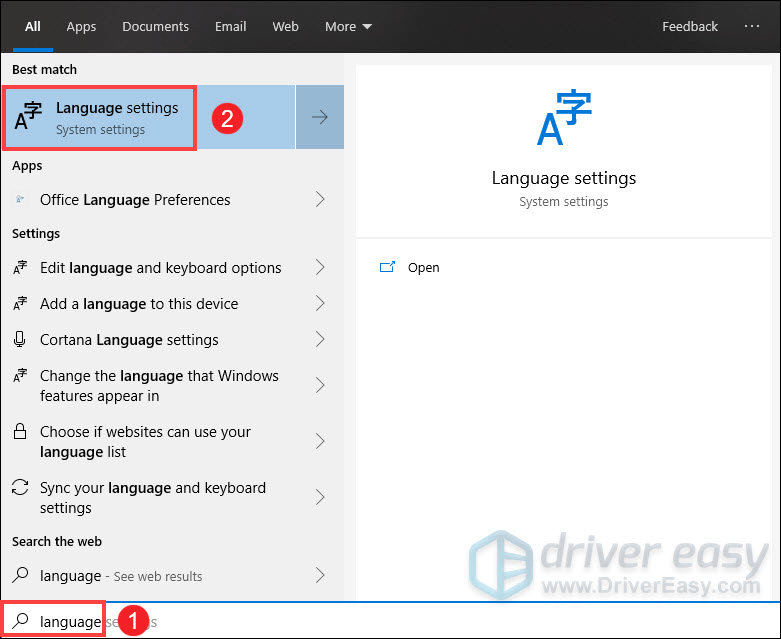Click the Open icon in preview pane
This screenshot has height=639, width=781.
pos(387,267)
